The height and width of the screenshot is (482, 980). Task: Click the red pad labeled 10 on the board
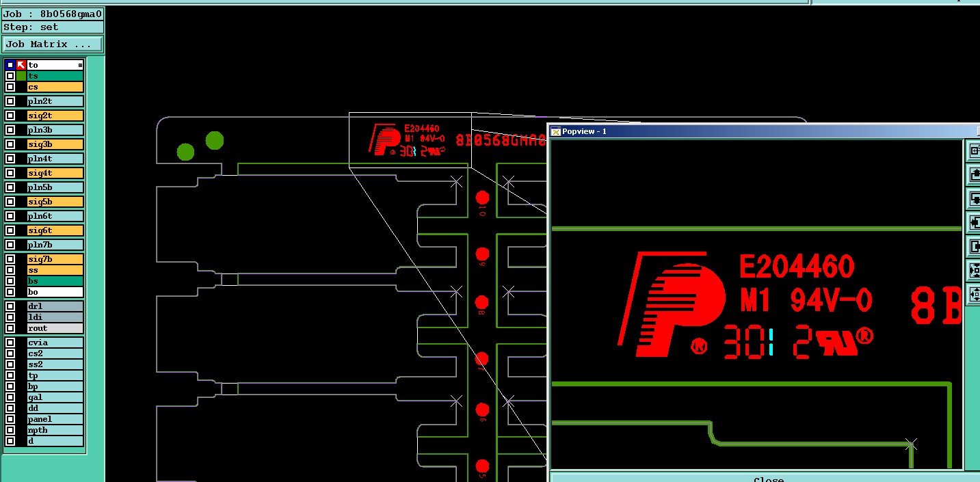(x=482, y=198)
